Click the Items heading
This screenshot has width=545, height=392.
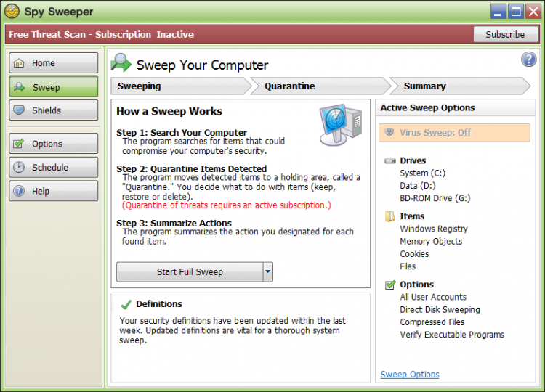coord(412,216)
